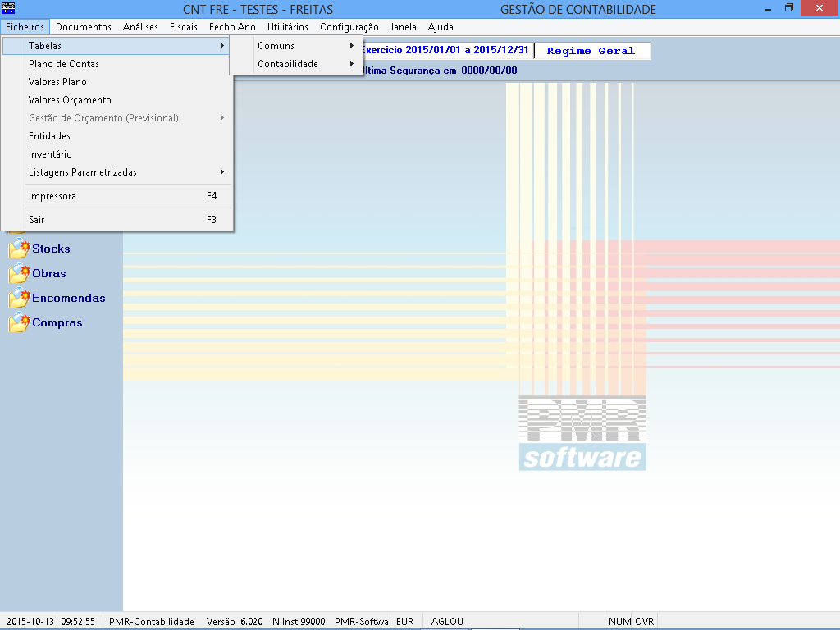Expand Gestão de Orçamento (Previsional) submenu

pyautogui.click(x=116, y=118)
